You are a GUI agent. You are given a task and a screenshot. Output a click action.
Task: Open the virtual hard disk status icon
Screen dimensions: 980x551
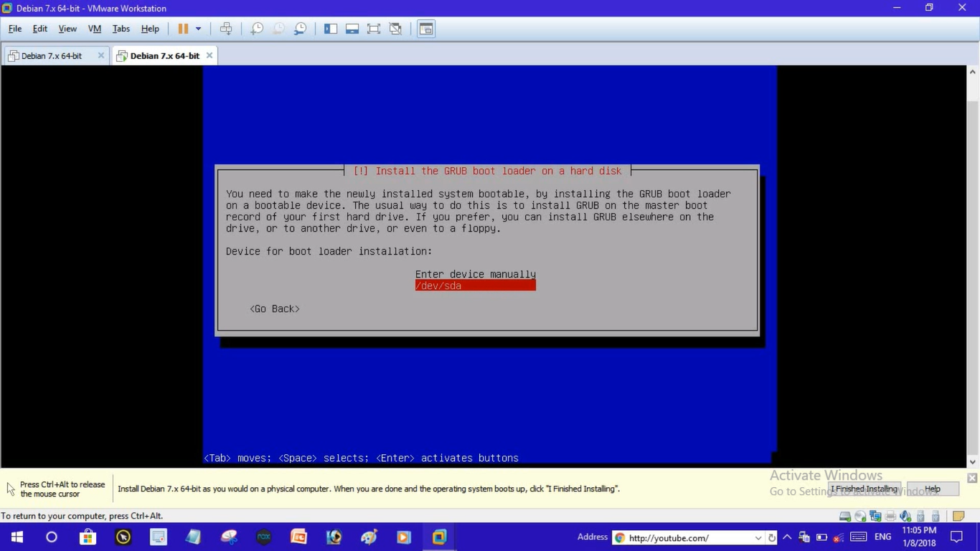tap(845, 516)
